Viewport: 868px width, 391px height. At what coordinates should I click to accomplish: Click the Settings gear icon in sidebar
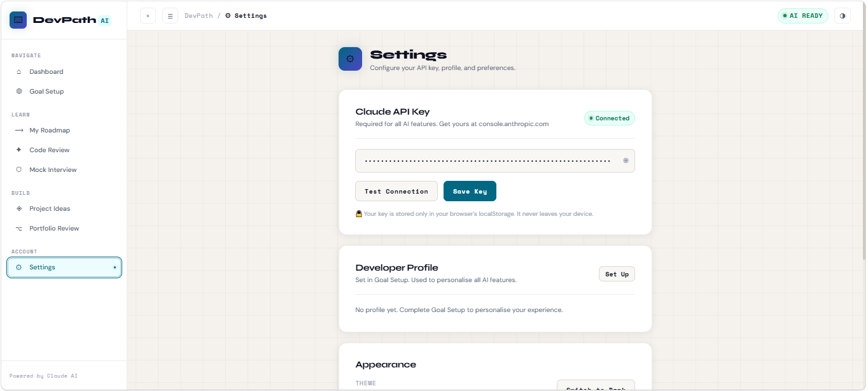pyautogui.click(x=18, y=267)
